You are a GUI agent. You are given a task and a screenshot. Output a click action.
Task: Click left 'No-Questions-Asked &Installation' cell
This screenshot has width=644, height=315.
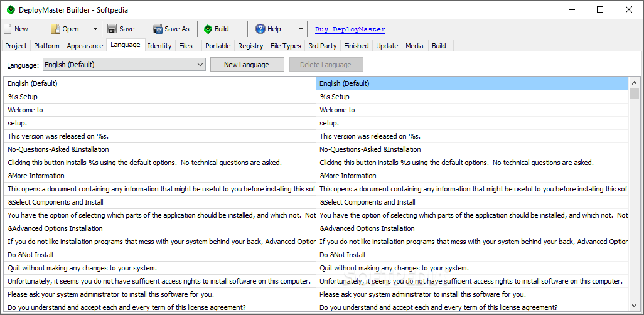(x=160, y=149)
